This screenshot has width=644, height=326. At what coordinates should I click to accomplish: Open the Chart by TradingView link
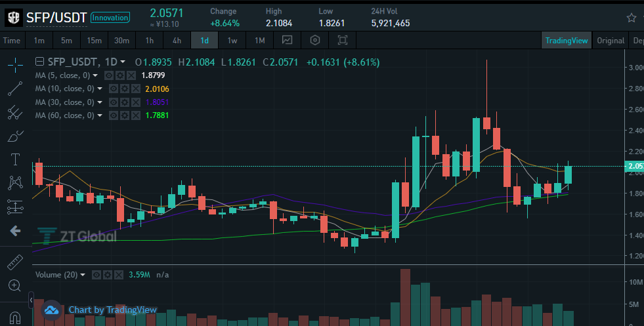(112, 310)
